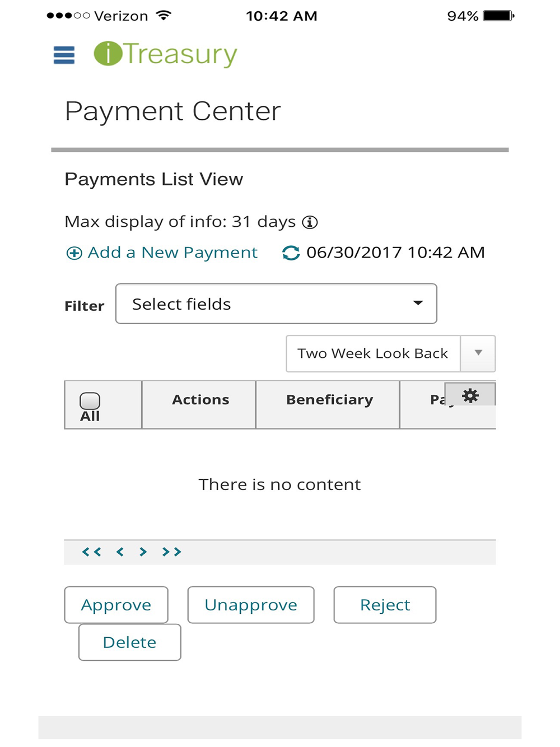Expand the Two Week Look Back dropdown arrow
The height and width of the screenshot is (747, 560).
point(478,353)
